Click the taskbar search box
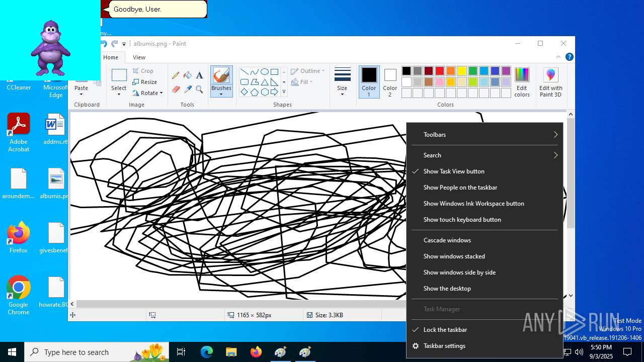Viewport: 644px width, 362px height. tap(97, 352)
